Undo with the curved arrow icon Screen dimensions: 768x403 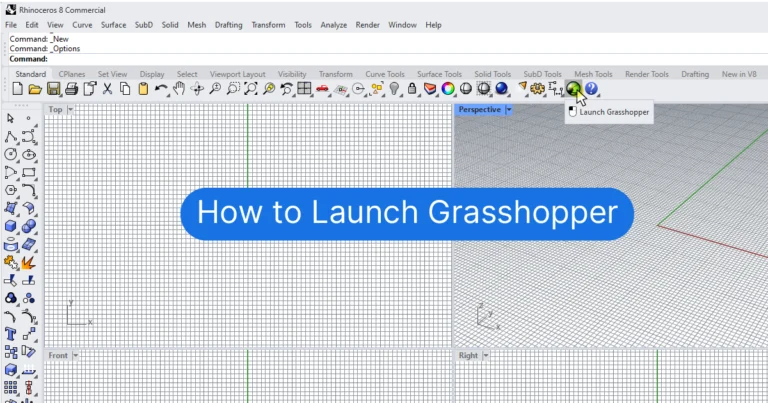coord(161,89)
